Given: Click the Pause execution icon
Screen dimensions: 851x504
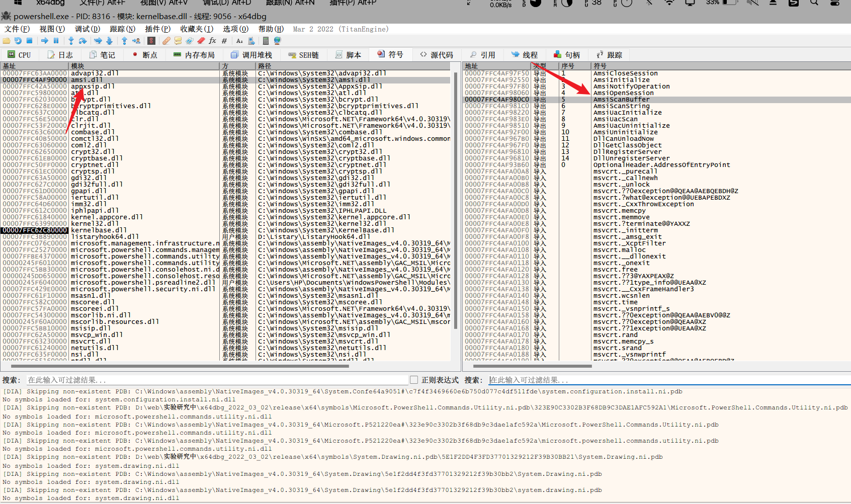Looking at the screenshot, I should [56, 41].
